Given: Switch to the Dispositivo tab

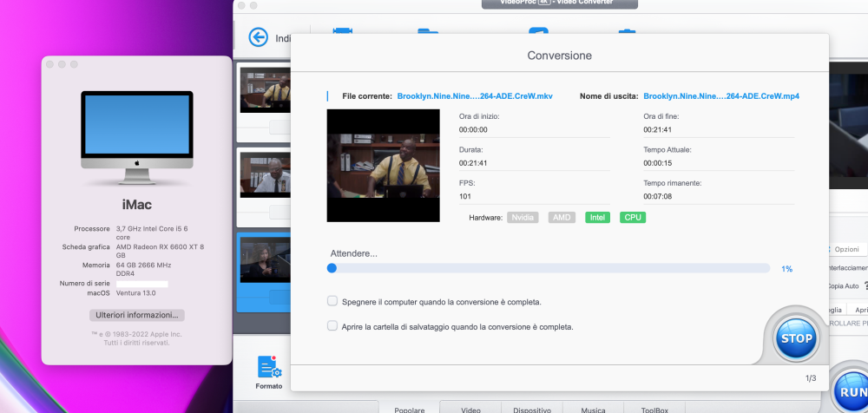Looking at the screenshot, I should coord(531,410).
